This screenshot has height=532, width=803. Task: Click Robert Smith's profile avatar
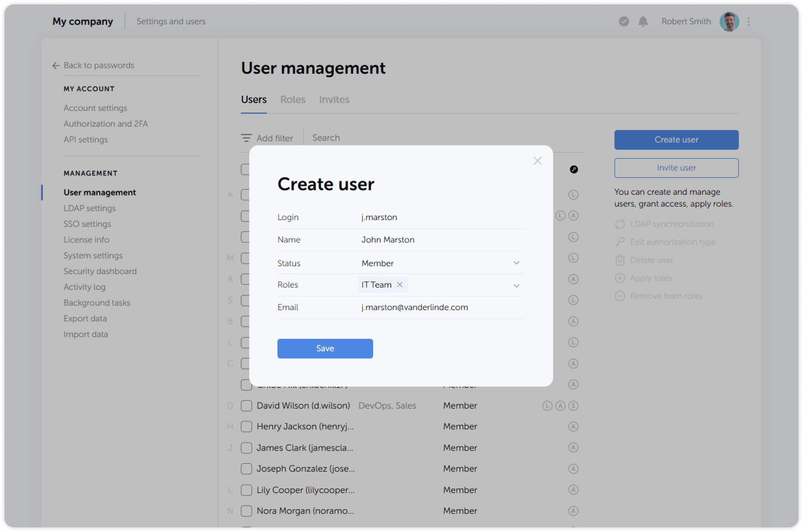729,22
